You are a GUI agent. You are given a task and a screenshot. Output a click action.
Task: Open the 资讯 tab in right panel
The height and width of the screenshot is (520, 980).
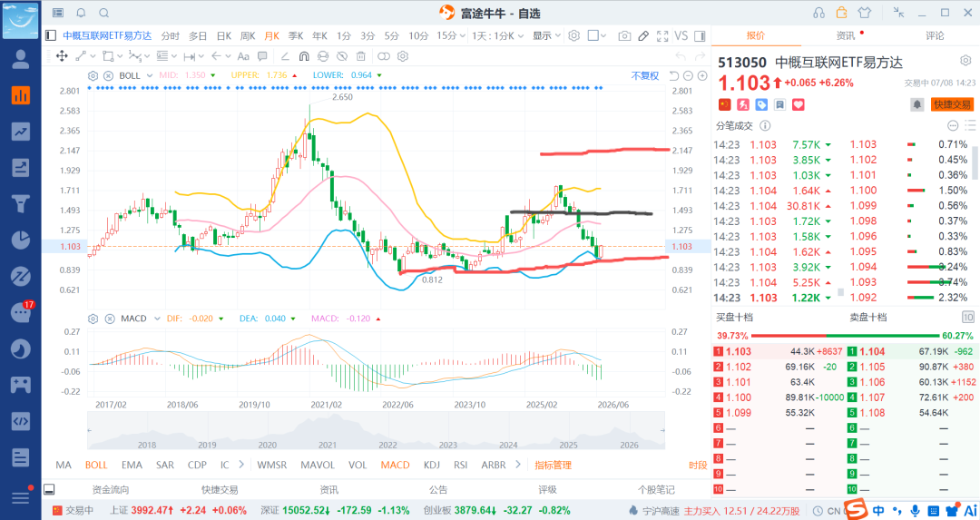point(845,35)
